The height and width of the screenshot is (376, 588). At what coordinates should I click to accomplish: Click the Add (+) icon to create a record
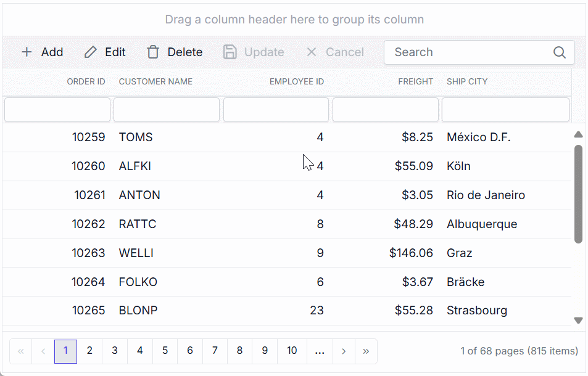tap(27, 52)
